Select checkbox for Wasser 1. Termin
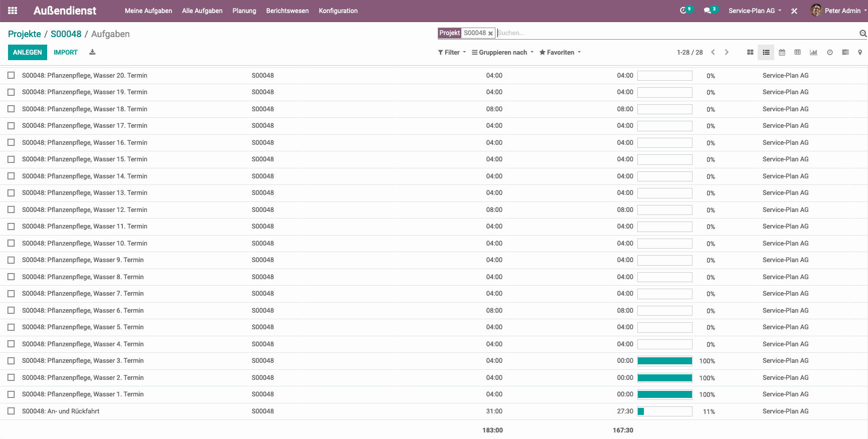 11,394
